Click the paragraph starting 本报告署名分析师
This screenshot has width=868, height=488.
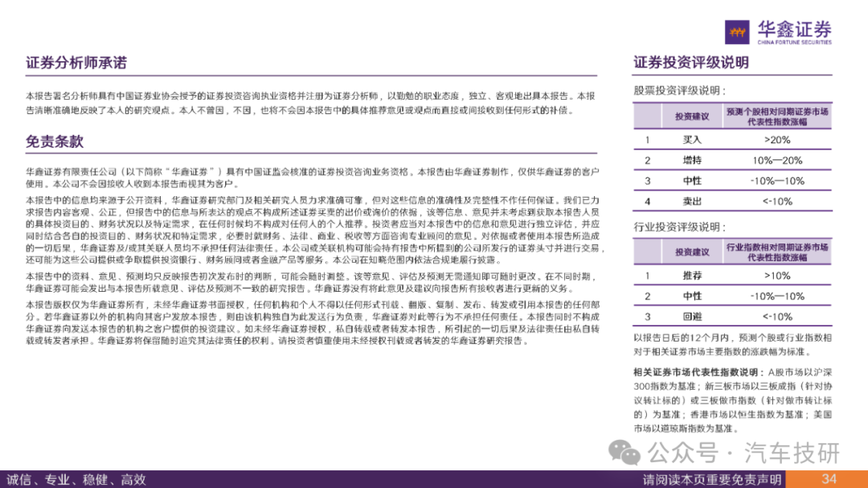pyautogui.click(x=310, y=103)
